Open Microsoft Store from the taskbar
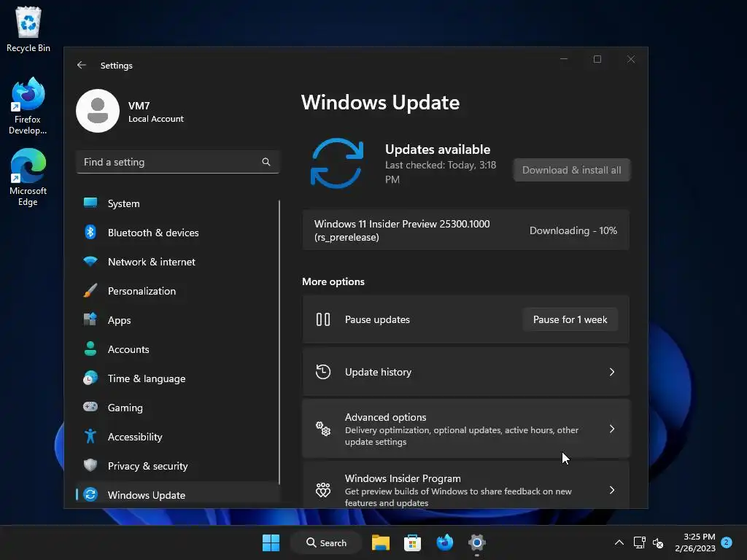 click(x=413, y=542)
